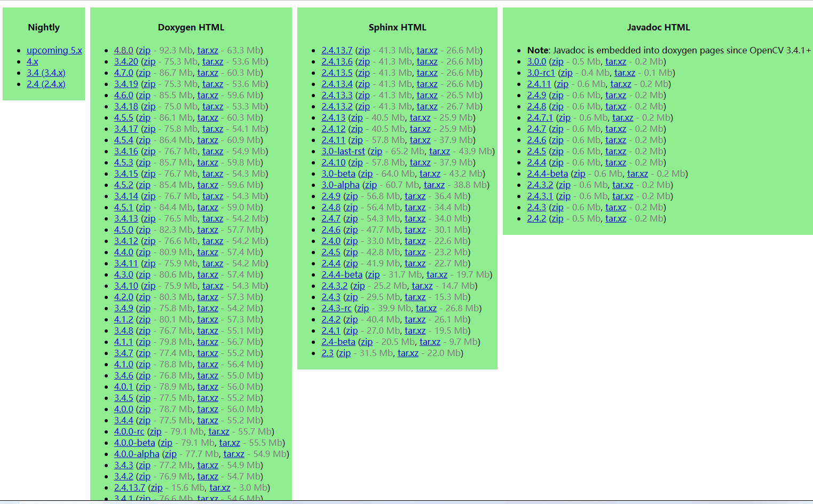Download the zip for Doxygen 4.0.0-alpha

click(171, 454)
